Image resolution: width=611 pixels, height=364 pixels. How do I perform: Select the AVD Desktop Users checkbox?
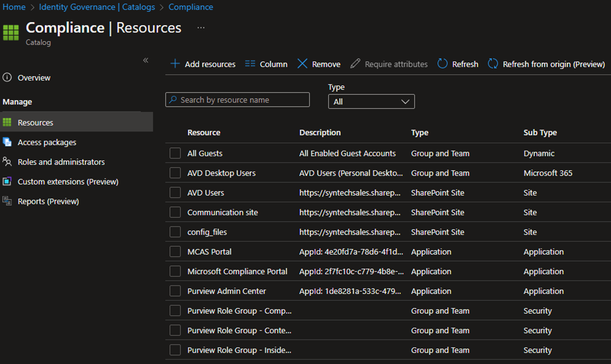175,173
